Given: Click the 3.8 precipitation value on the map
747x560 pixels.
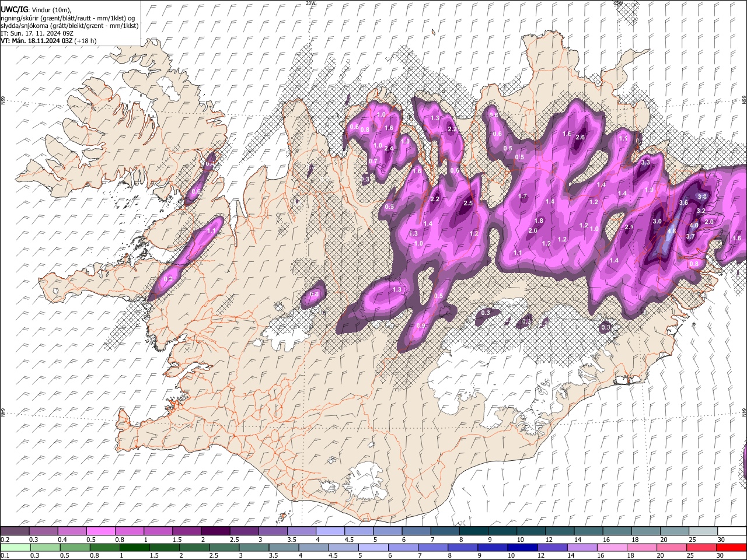Looking at the screenshot, I should [703, 197].
